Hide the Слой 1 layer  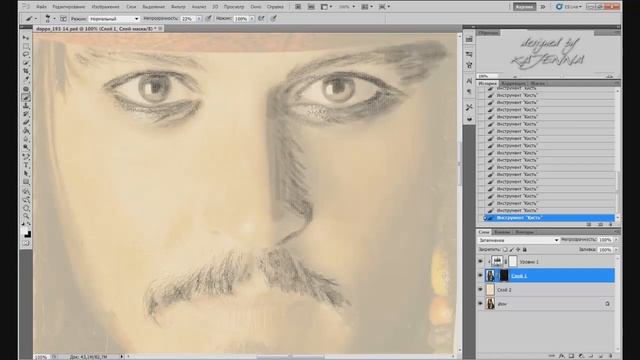click(x=480, y=276)
